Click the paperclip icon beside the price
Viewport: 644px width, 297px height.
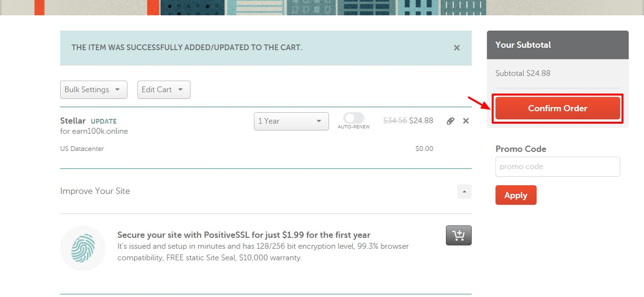click(x=450, y=121)
